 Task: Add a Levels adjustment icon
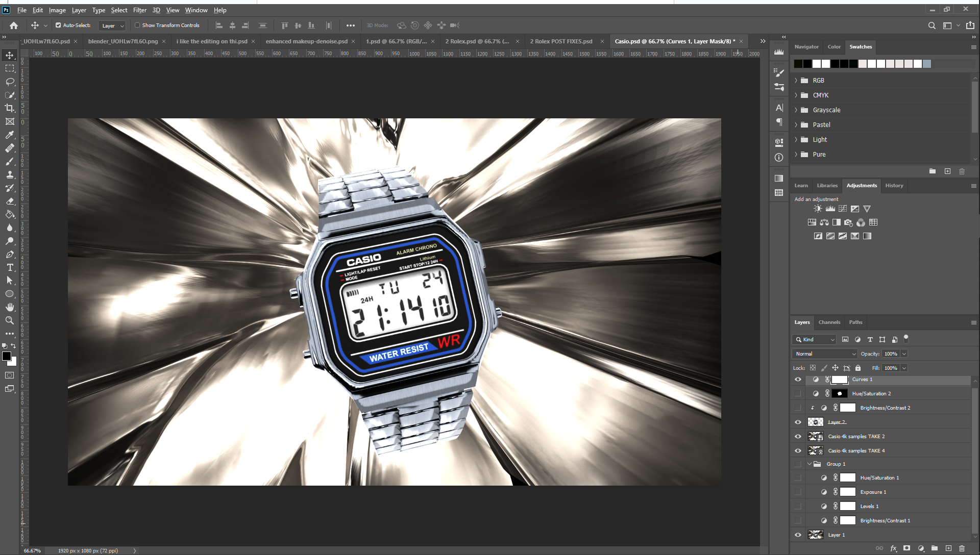(x=830, y=209)
